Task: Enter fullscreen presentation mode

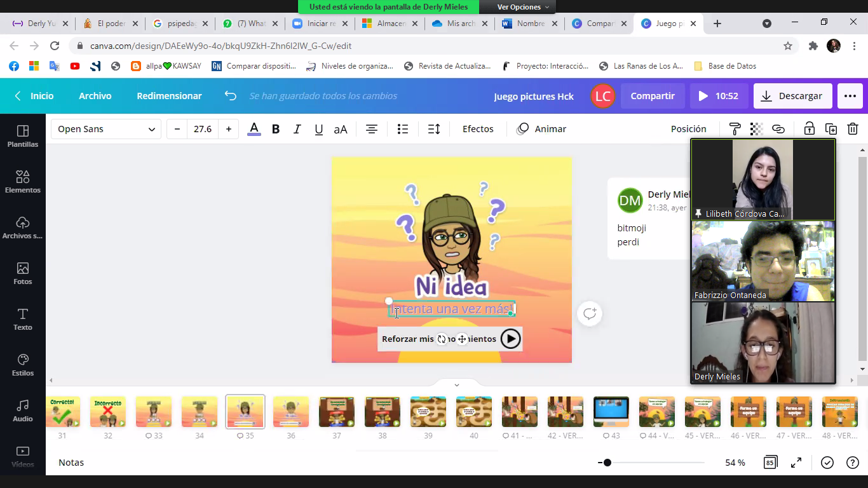Action: pyautogui.click(x=796, y=463)
